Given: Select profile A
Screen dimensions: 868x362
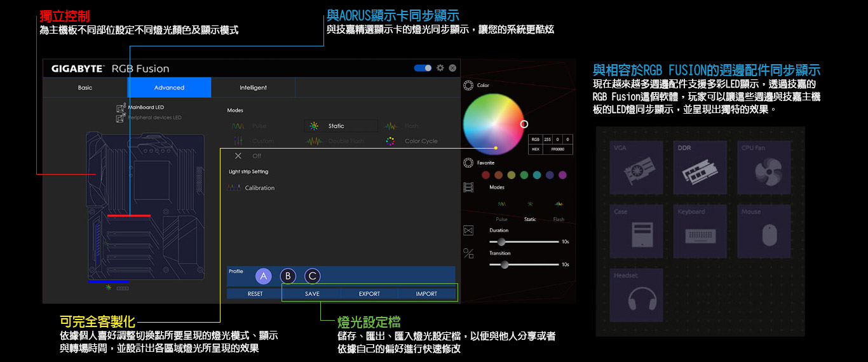Looking at the screenshot, I should [x=264, y=276].
